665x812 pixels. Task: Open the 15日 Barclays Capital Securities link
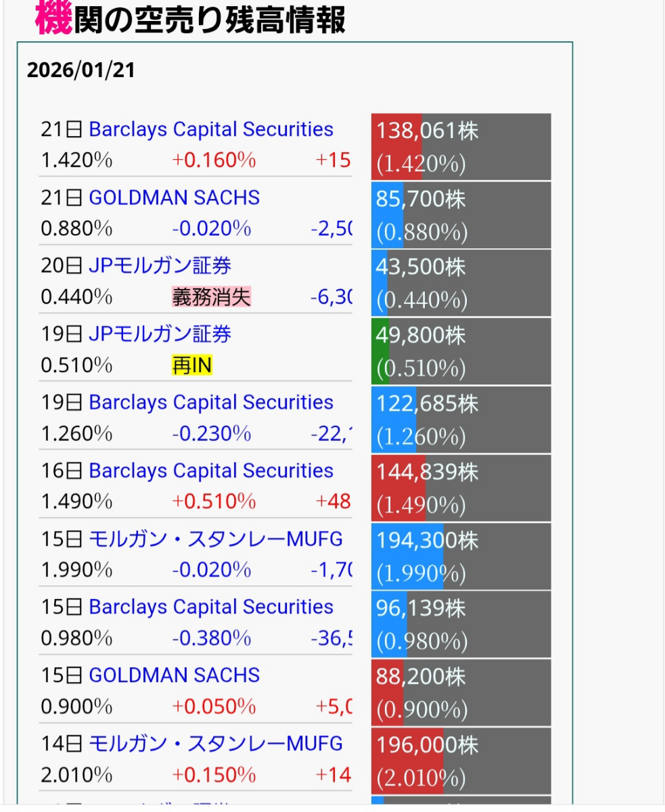[x=211, y=607]
